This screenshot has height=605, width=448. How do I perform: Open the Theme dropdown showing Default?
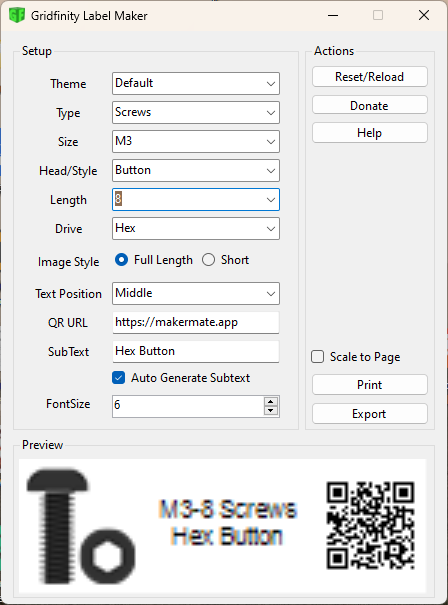pos(196,83)
